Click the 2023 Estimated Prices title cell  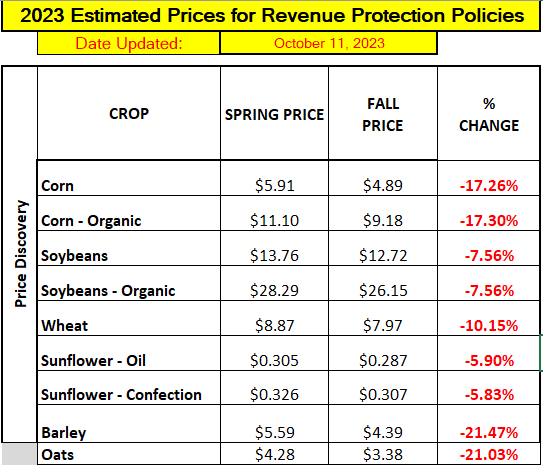click(x=271, y=16)
